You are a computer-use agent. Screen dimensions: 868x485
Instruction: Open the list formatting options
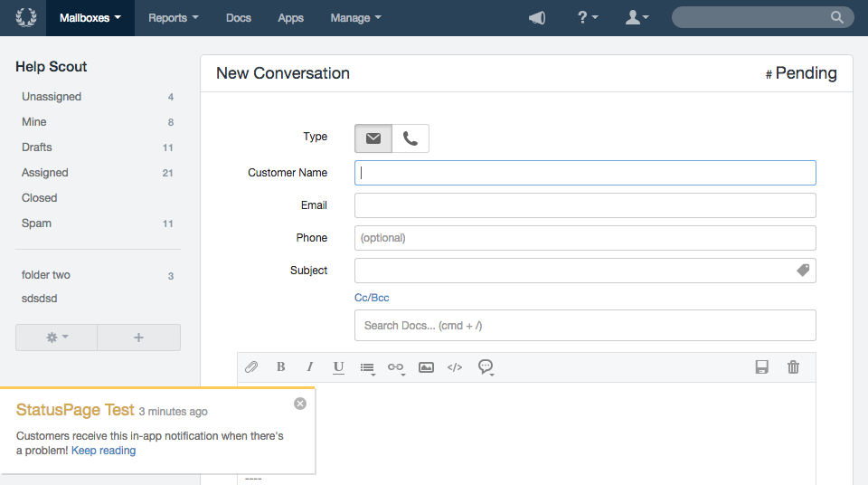[x=368, y=368]
